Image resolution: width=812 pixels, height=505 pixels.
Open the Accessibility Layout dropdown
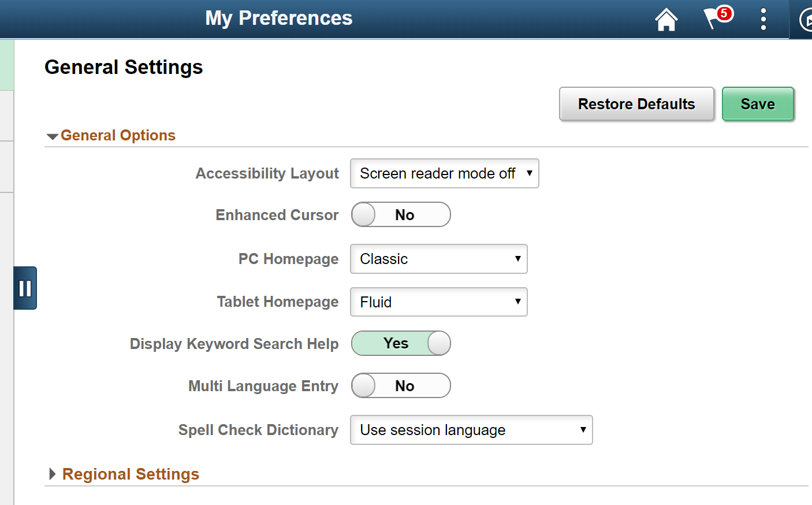pos(444,173)
